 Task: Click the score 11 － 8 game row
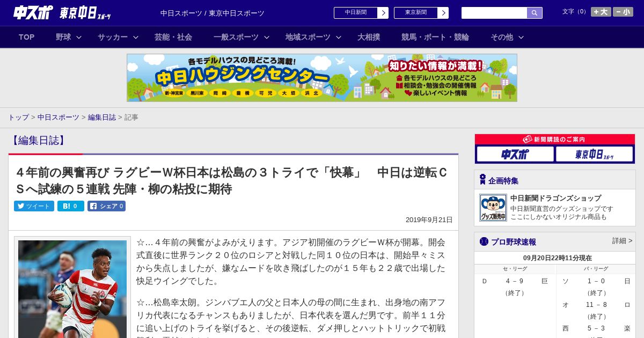[596, 305]
